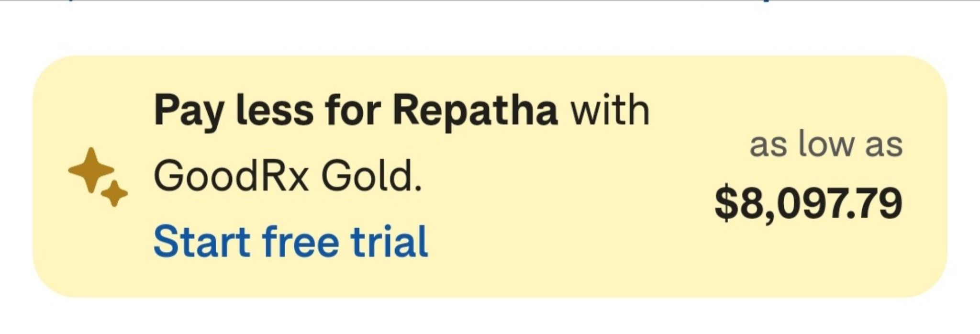The image size is (980, 334).
Task: Click the small gold sparkle star icon
Action: point(114,193)
